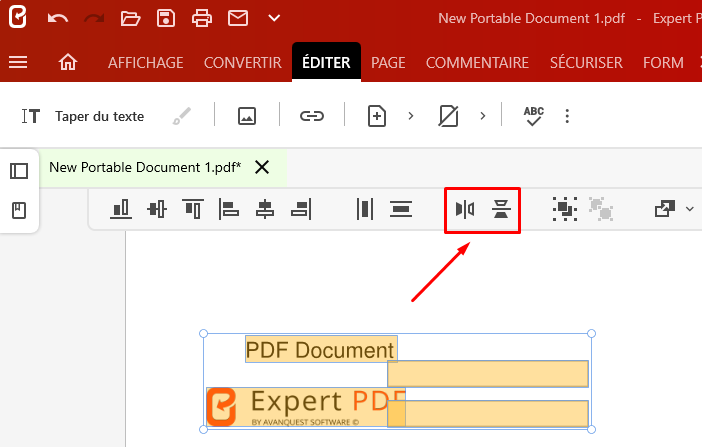Image resolution: width=702 pixels, height=447 pixels.
Task: Open a file with the folder icon
Action: coord(130,18)
